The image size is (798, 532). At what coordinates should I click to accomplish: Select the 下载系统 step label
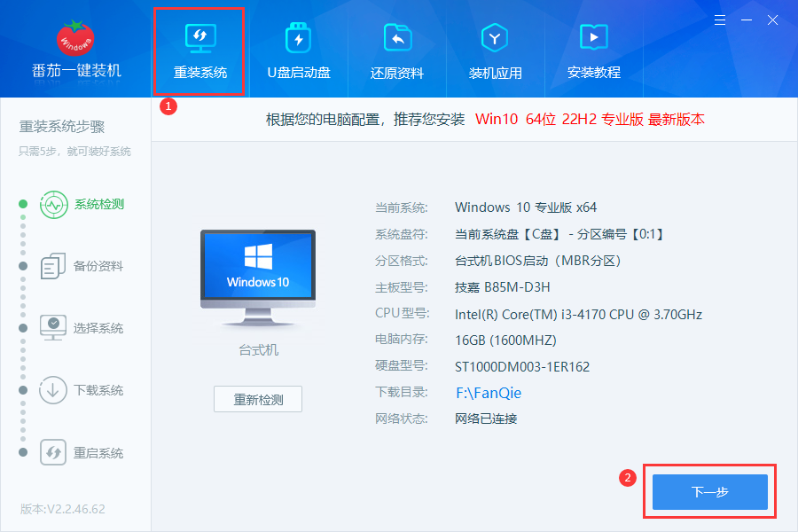[98, 390]
